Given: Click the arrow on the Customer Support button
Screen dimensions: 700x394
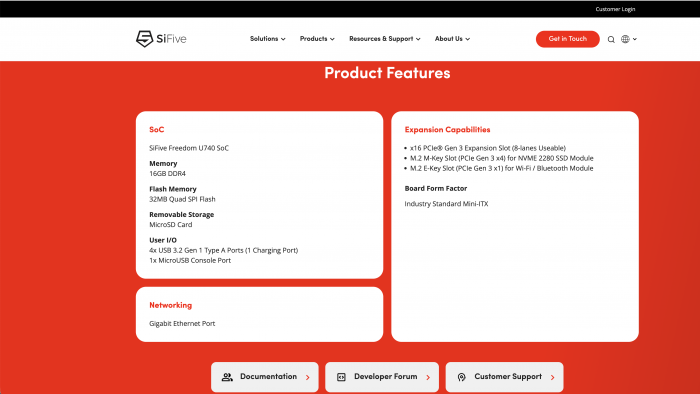Looking at the screenshot, I should pyautogui.click(x=553, y=377).
